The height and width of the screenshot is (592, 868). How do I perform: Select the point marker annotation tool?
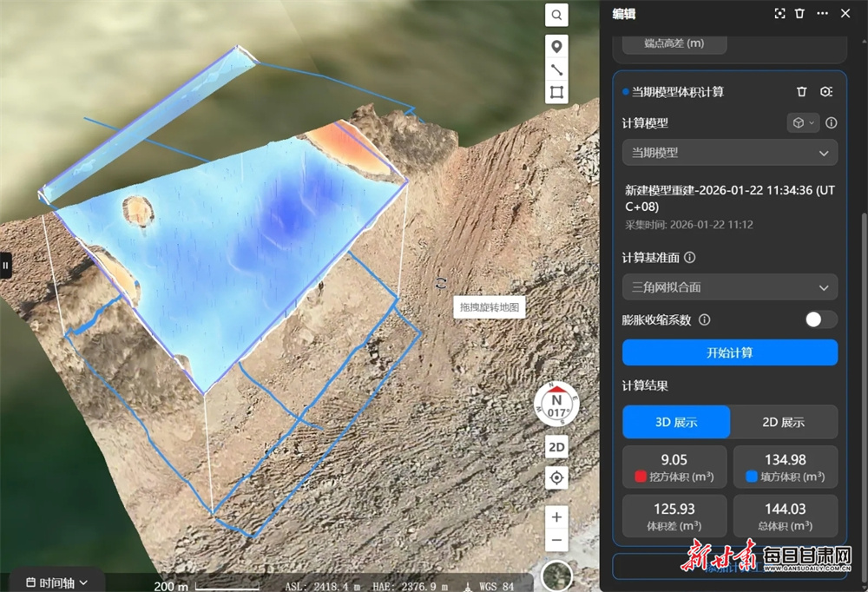click(556, 47)
